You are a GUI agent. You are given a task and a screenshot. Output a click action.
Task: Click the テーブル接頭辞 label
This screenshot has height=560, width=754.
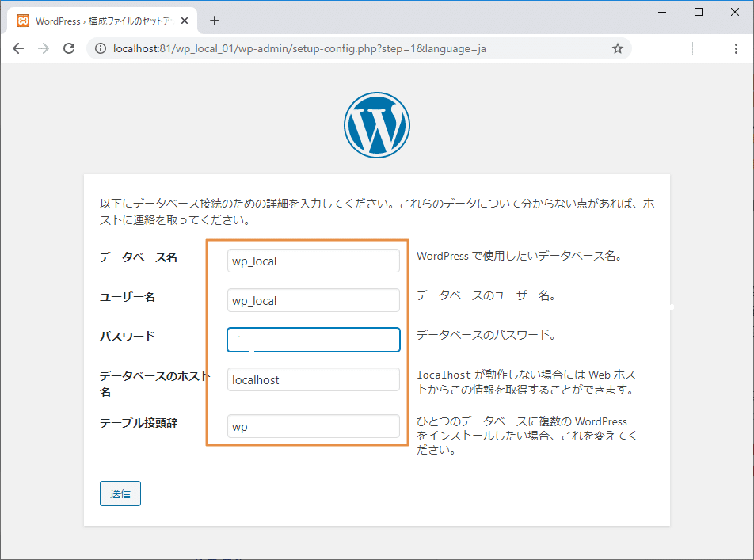pyautogui.click(x=139, y=423)
